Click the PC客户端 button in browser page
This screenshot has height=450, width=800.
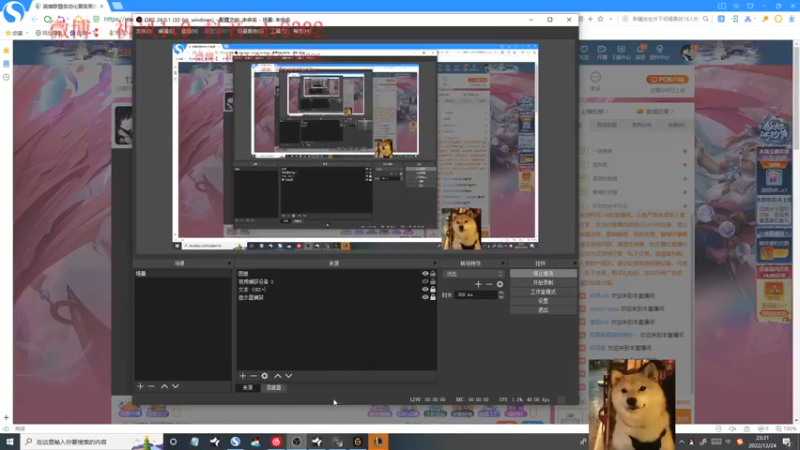[667, 80]
